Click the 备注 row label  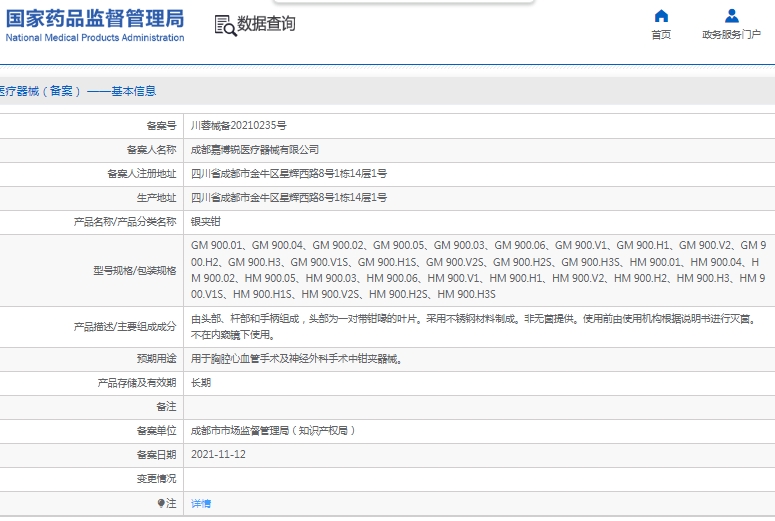tap(166, 406)
